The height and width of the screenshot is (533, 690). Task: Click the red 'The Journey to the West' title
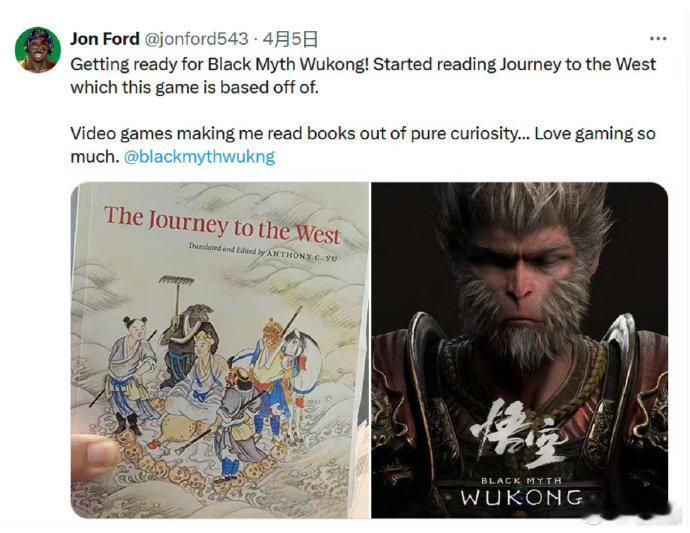(222, 225)
